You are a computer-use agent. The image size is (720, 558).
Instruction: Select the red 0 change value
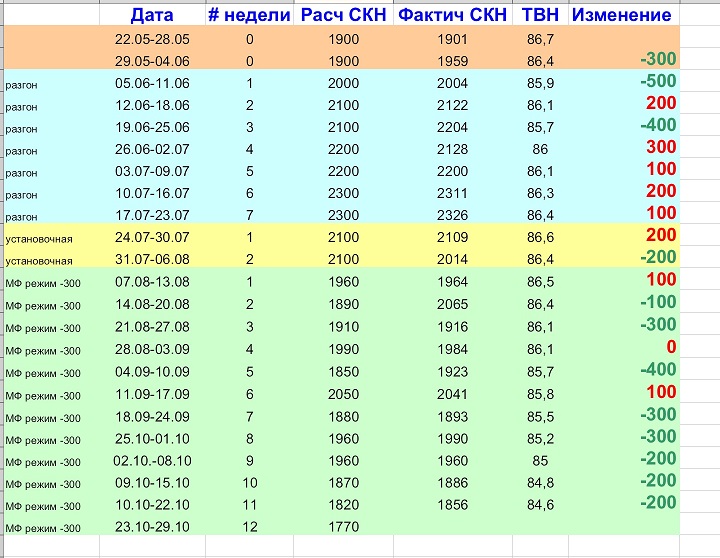point(671,347)
